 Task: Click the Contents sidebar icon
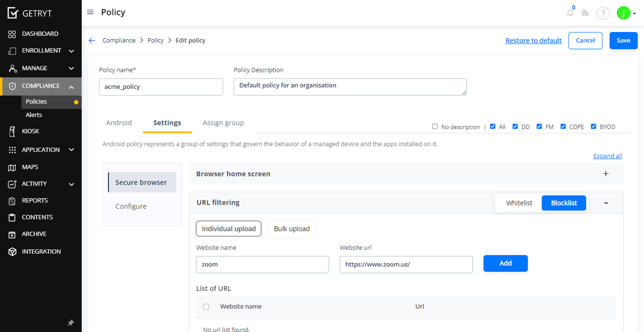(x=12, y=218)
